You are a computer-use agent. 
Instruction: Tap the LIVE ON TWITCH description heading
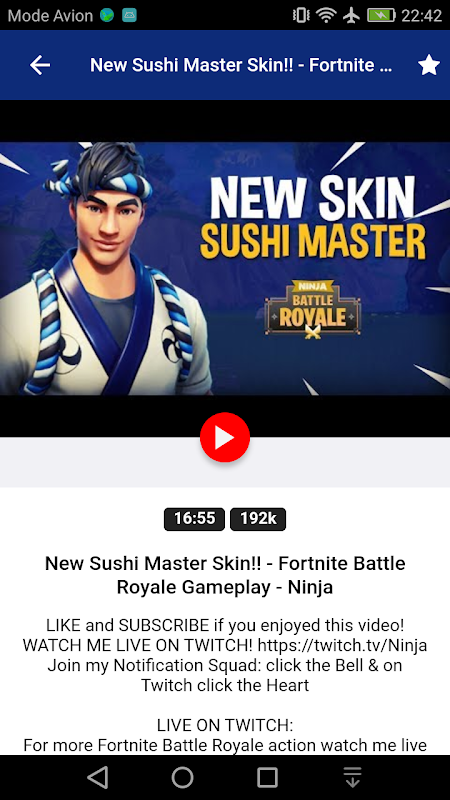coord(225,725)
